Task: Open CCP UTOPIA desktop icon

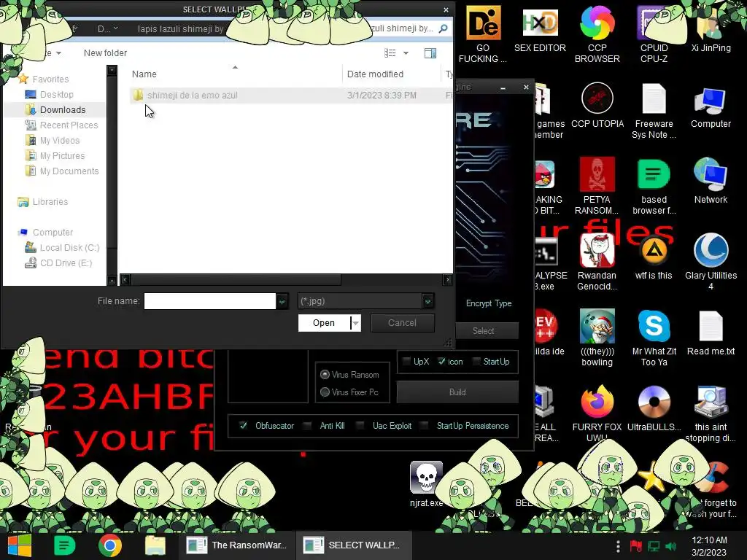Action: 597,106
